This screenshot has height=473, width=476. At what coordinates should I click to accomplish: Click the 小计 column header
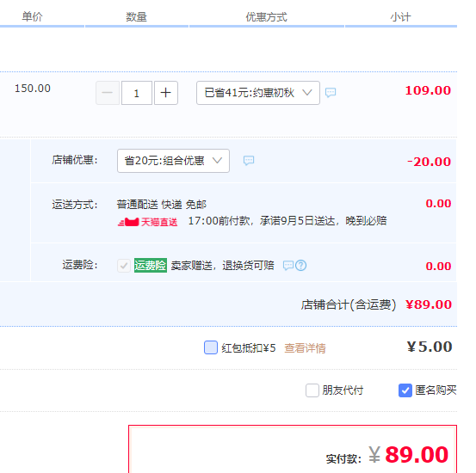pos(401,17)
